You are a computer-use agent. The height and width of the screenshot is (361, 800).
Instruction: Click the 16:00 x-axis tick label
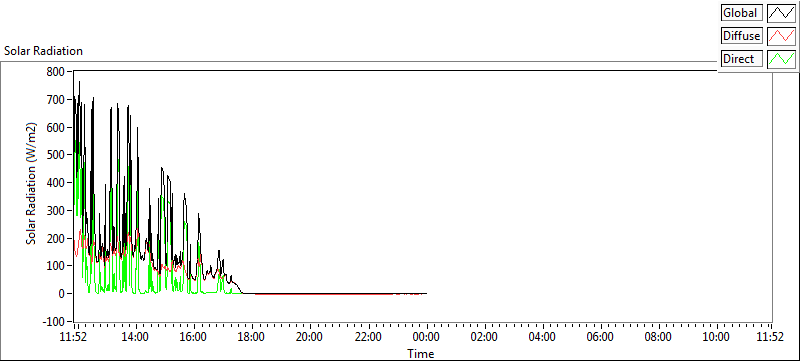pyautogui.click(x=194, y=337)
